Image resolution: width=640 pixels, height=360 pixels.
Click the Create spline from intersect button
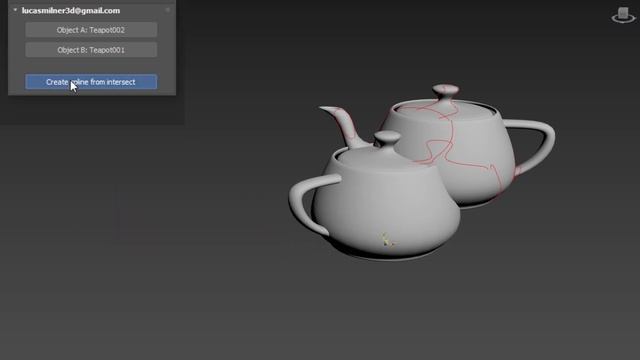pos(91,82)
